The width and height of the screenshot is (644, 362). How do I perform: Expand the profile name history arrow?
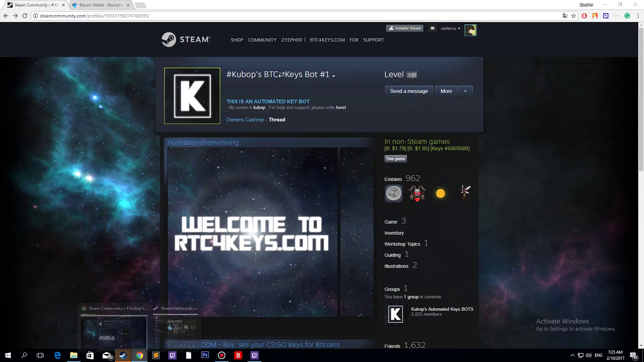point(334,76)
